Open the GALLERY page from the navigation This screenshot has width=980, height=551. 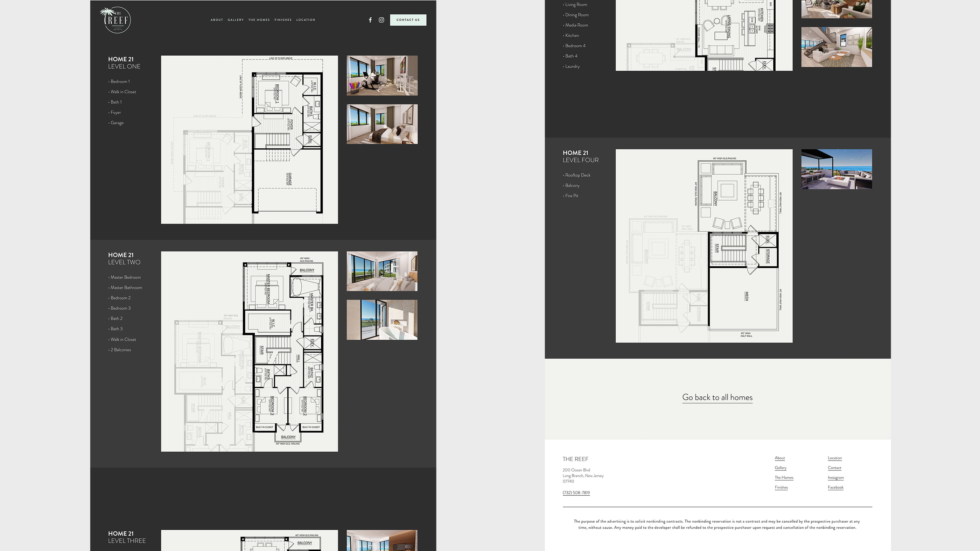pos(236,20)
